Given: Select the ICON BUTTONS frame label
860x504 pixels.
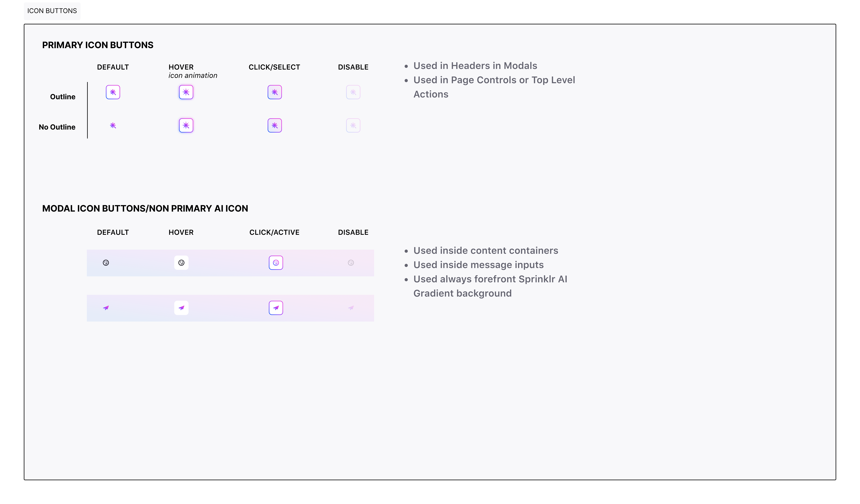Looking at the screenshot, I should coord(52,11).
